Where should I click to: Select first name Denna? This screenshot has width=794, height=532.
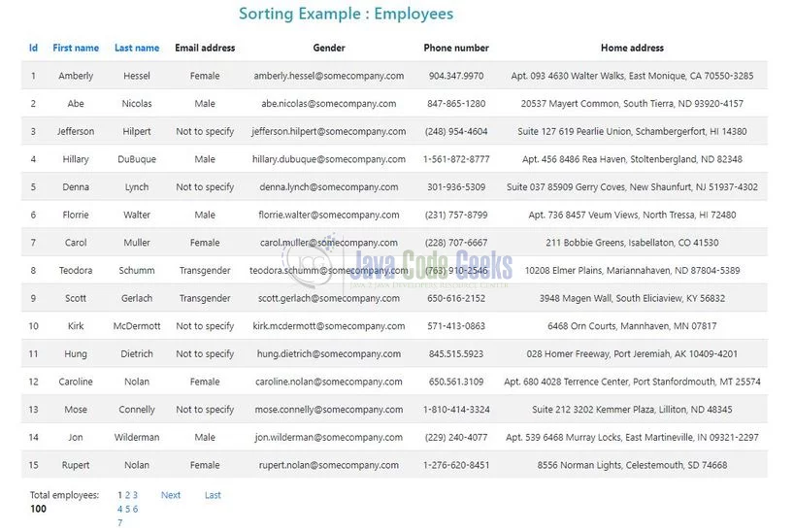(76, 187)
